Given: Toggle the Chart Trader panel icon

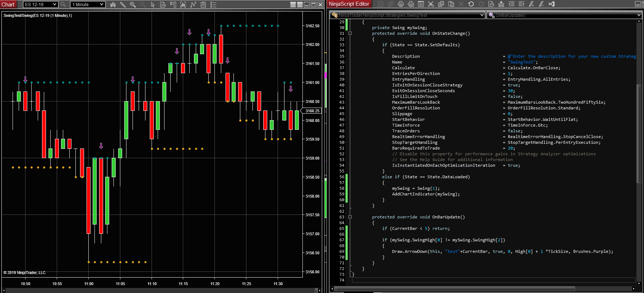Looking at the screenshot, I should click(173, 5).
